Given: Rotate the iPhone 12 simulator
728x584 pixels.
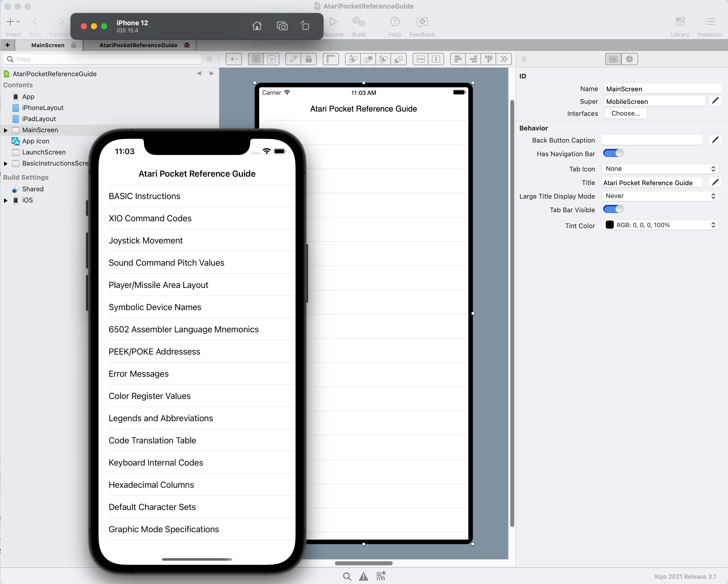Looking at the screenshot, I should (305, 26).
